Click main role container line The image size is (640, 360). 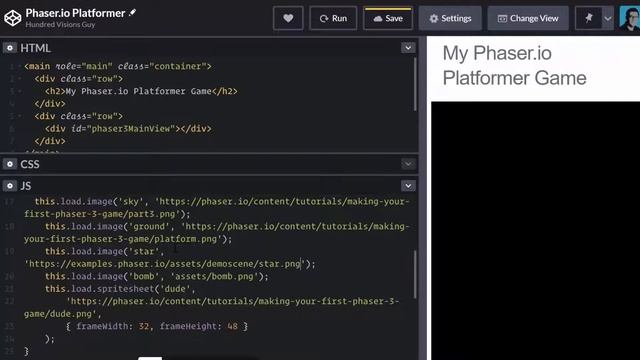tap(118, 66)
